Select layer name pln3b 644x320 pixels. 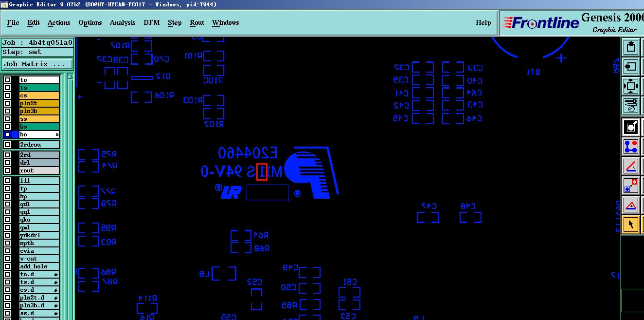(39, 111)
